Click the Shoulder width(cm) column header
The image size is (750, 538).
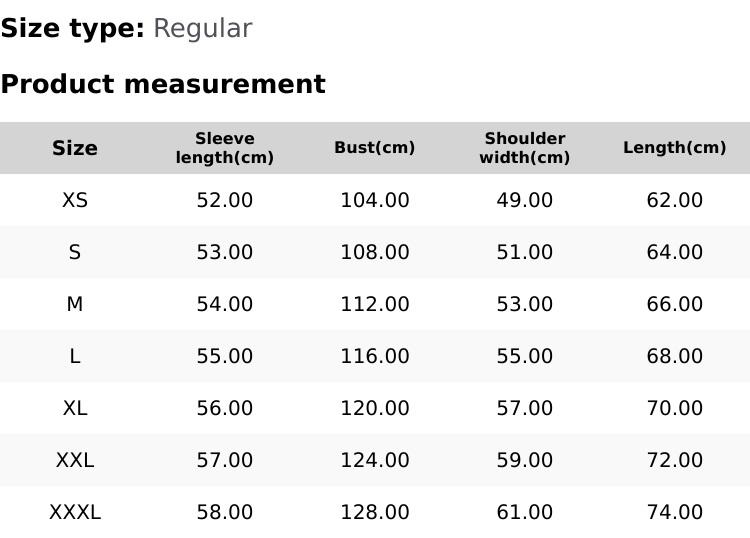click(525, 148)
